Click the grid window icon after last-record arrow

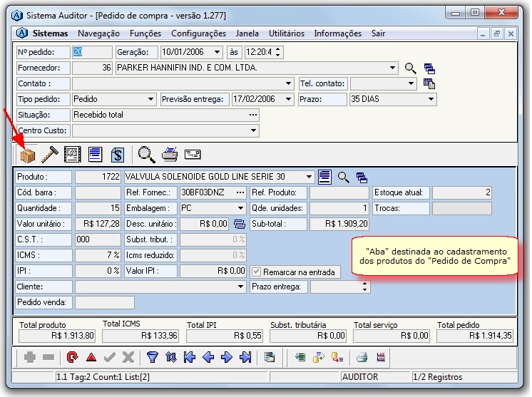[270, 357]
